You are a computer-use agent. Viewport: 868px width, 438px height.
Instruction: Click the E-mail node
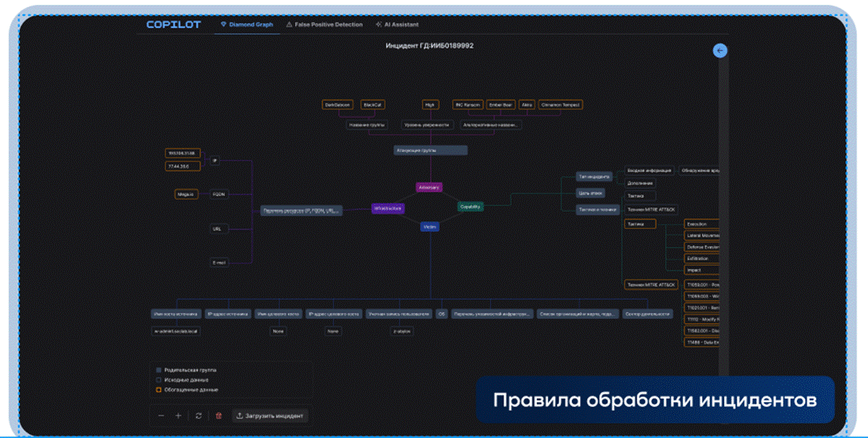coord(219,262)
